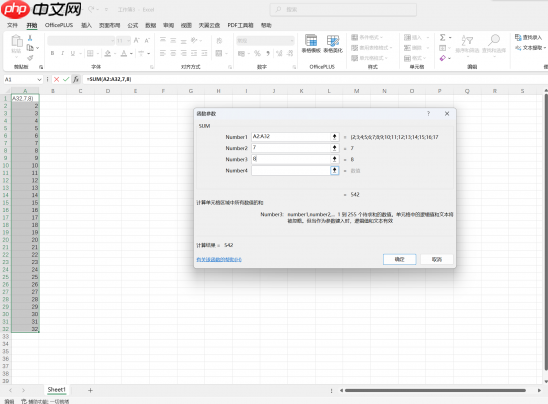
Task: Toggle Underline formatting in the ribbon
Action: coord(73,53)
